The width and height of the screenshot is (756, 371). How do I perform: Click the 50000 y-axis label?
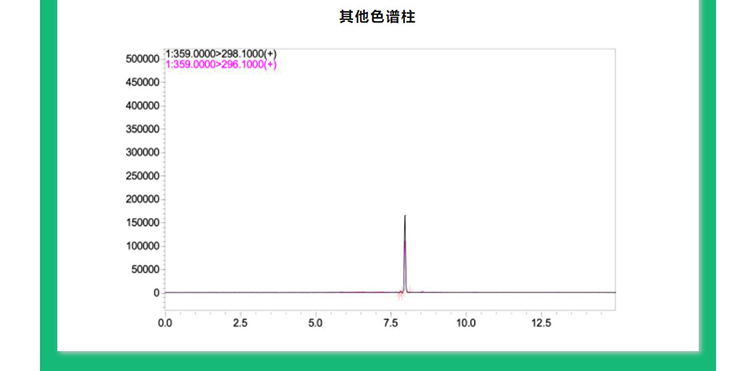(145, 270)
